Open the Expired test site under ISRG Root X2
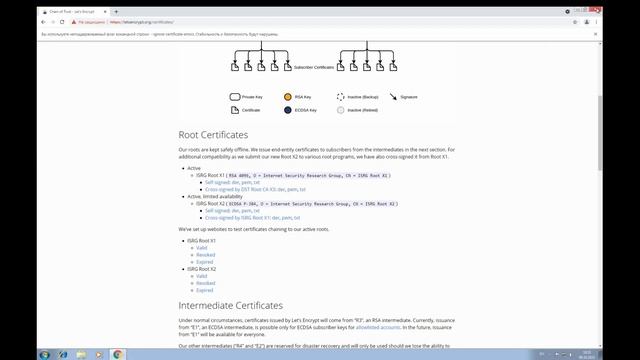Viewport: 640px width, 360px height. 204,290
